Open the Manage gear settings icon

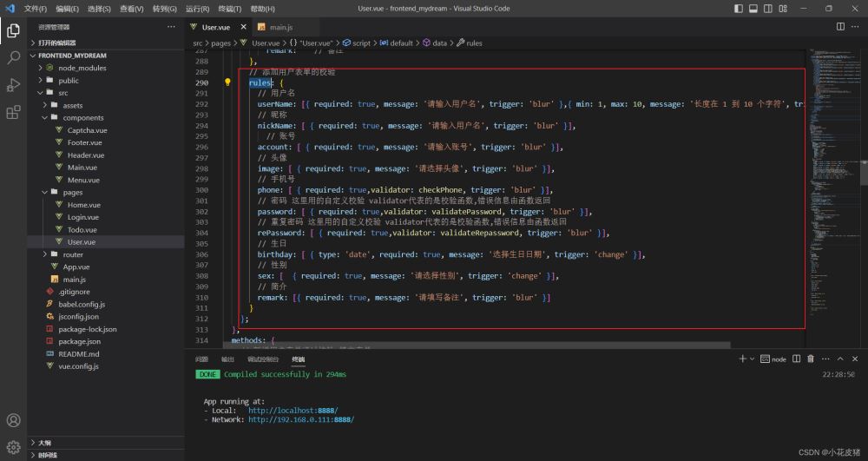pos(13,448)
